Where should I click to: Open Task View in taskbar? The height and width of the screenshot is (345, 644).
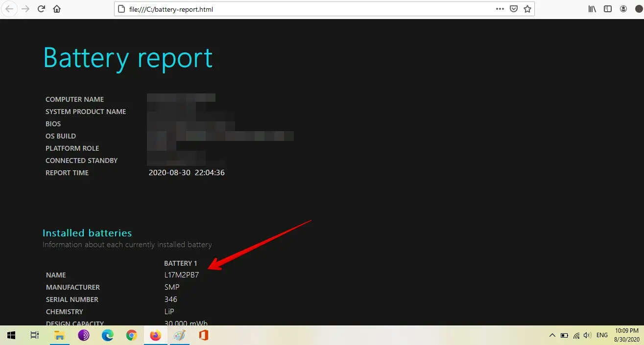click(35, 335)
